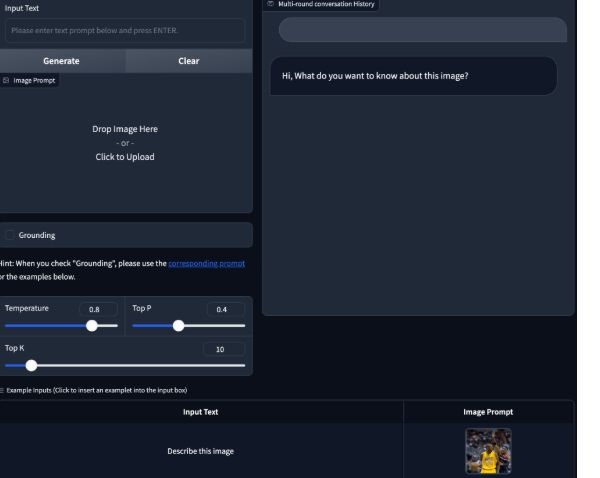Screen dimensions: 600x478
Task: Click the Top K slider handle
Action: (x=30, y=365)
